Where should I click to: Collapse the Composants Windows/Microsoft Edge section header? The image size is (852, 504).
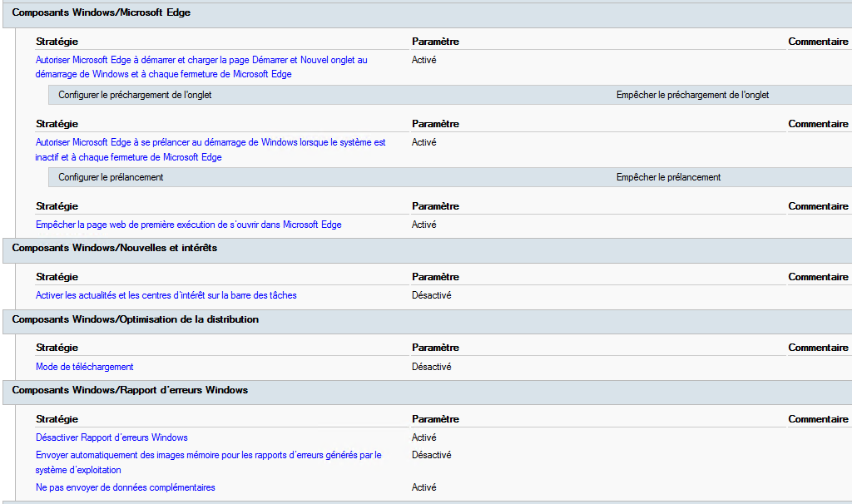101,12
